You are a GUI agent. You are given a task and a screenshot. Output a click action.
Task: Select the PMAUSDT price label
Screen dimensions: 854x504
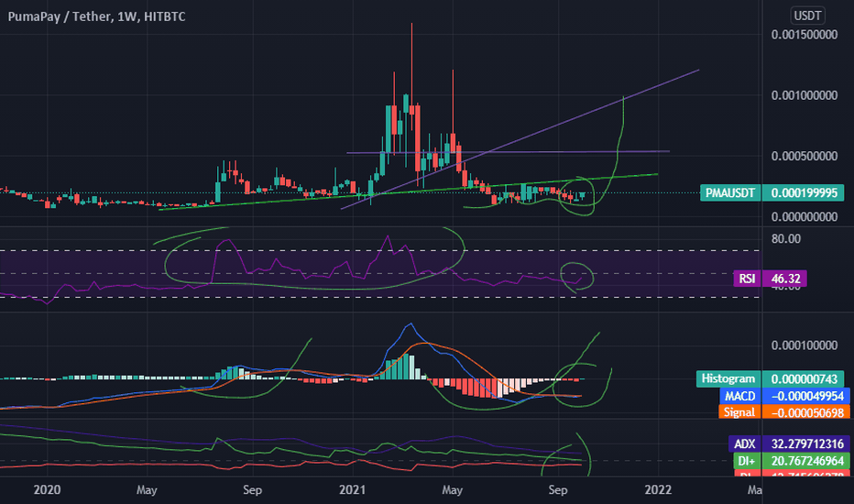730,192
